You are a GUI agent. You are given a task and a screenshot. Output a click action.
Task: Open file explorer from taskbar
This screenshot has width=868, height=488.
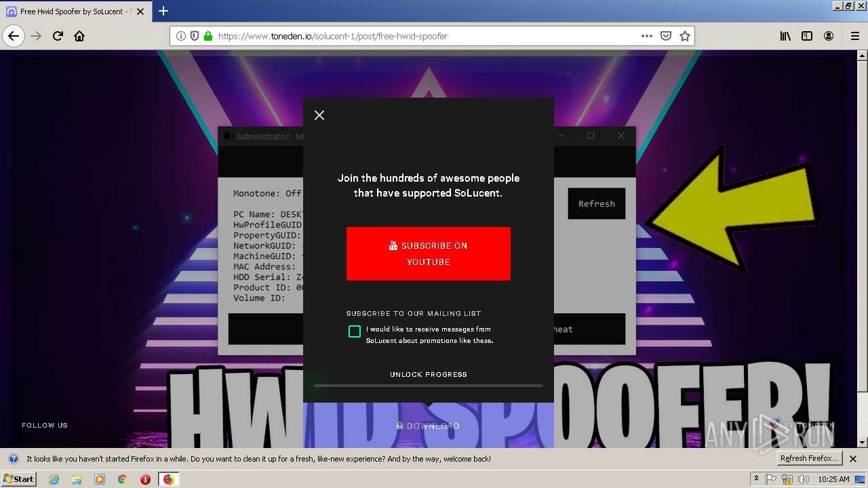click(77, 479)
